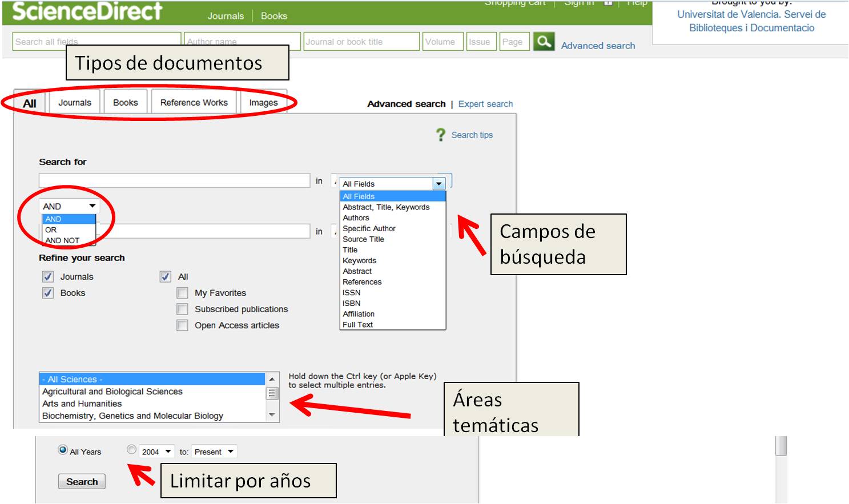
Task: Open the AND boolean operator dropdown
Action: tap(69, 206)
